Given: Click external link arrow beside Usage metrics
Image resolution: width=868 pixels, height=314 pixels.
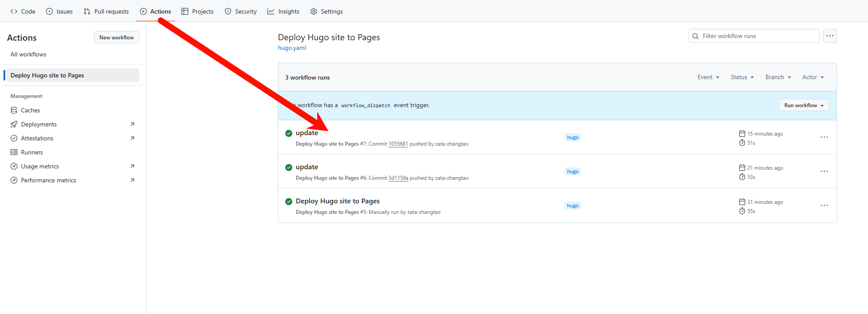Looking at the screenshot, I should (132, 166).
